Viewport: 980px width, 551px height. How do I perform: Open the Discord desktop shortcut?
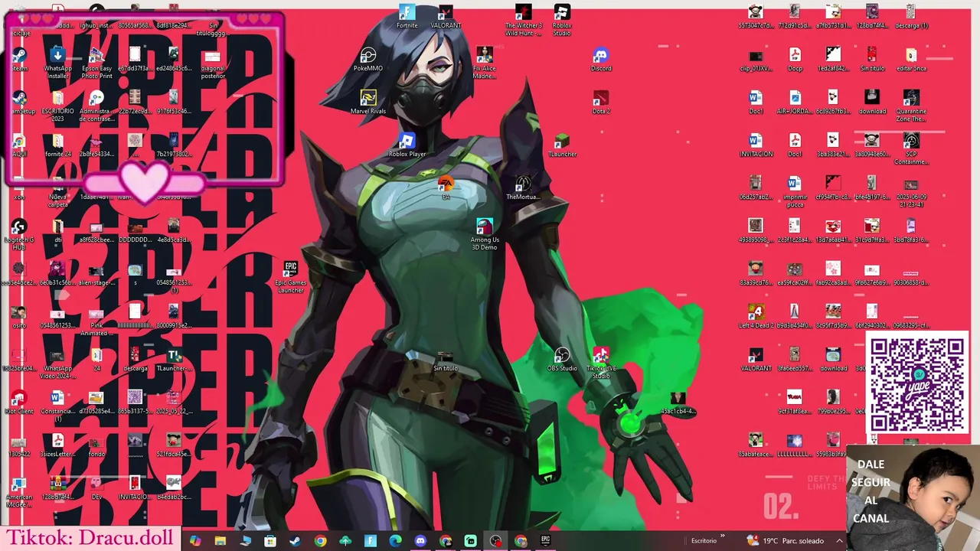point(601,60)
